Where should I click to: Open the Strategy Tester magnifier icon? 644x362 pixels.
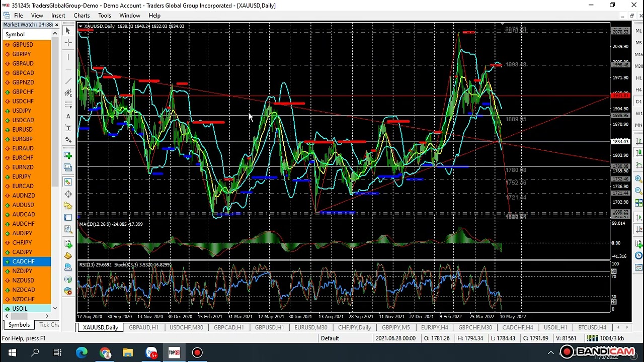coord(68,229)
